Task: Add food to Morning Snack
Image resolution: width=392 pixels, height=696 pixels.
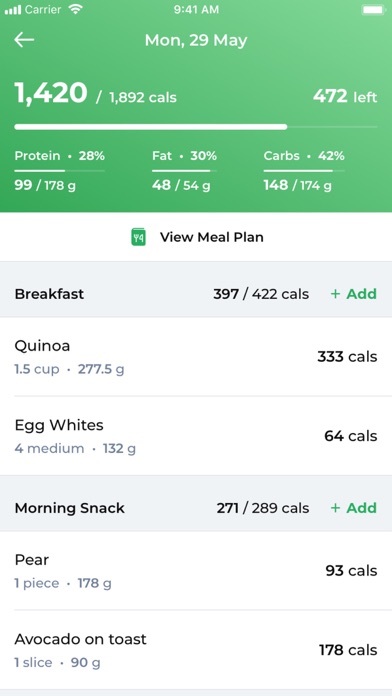Action: (354, 508)
